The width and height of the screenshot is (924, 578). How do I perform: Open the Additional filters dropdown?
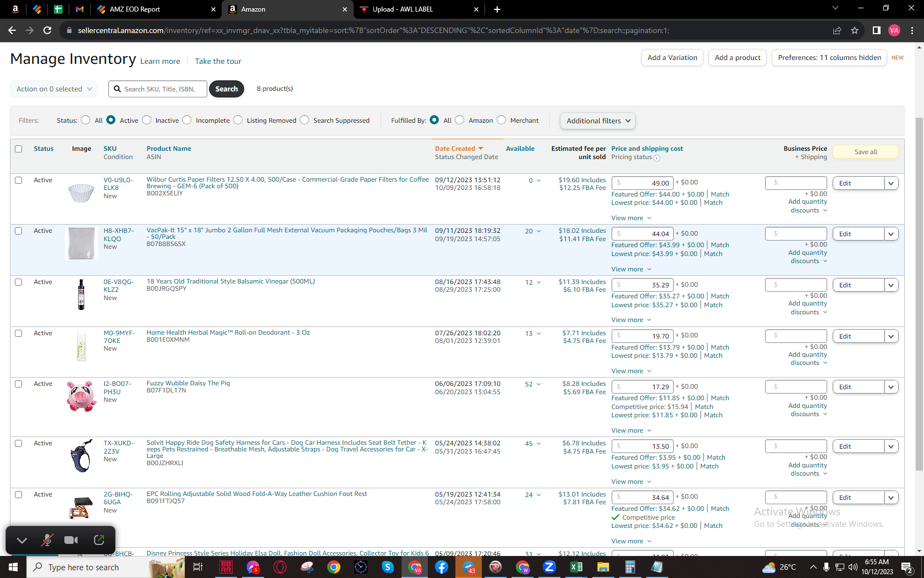point(598,121)
